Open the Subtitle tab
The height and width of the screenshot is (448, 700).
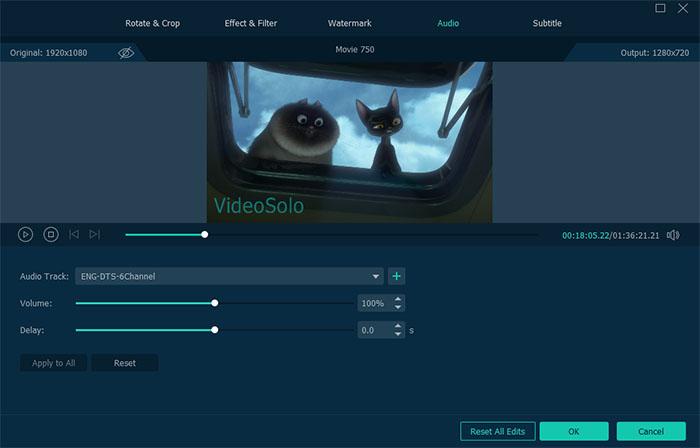coord(547,23)
